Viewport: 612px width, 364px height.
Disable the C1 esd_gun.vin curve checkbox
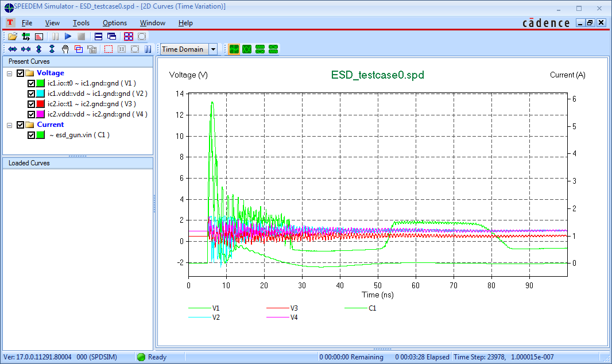click(32, 135)
